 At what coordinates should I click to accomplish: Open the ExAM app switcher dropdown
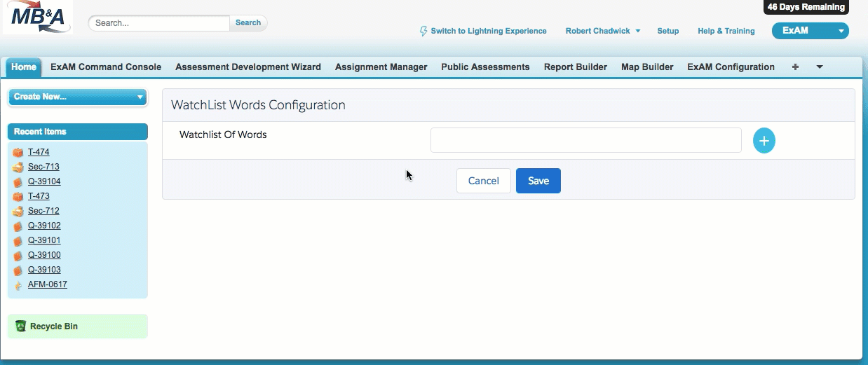(810, 31)
